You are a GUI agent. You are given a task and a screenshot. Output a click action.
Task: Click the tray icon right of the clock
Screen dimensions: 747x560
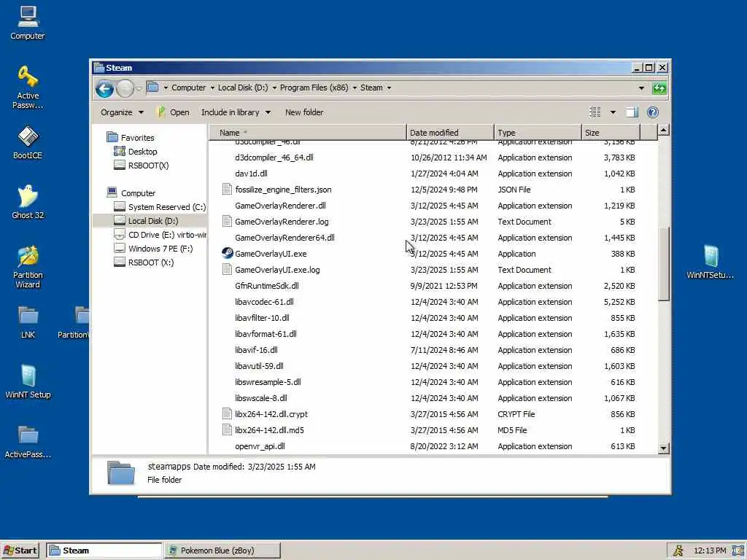[738, 551]
